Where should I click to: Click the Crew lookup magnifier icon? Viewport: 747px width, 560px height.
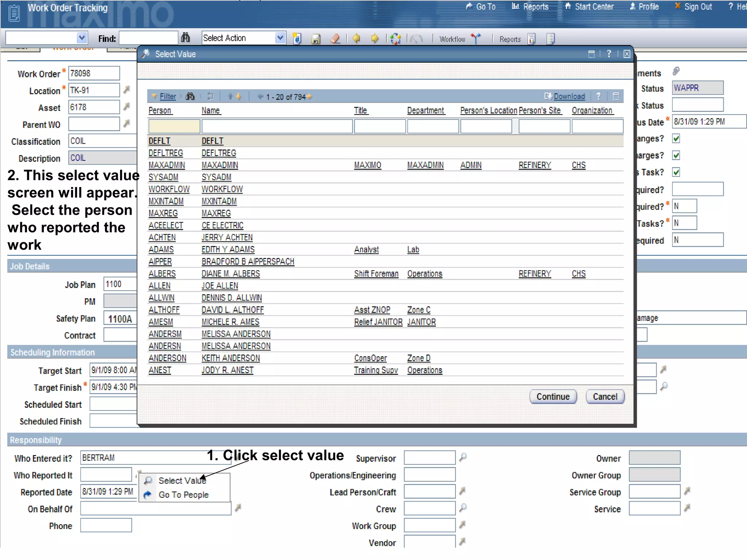[463, 508]
